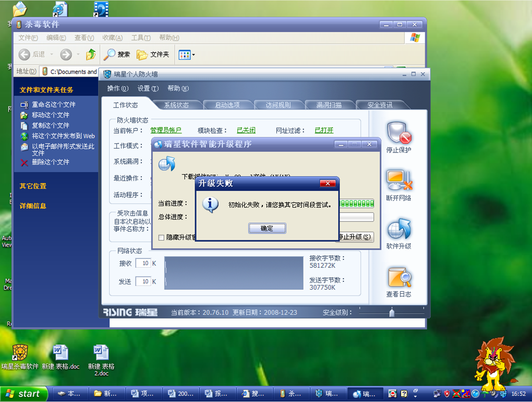
Task: Click the blue information icon in 升级失败 dialog
Action: click(x=210, y=205)
